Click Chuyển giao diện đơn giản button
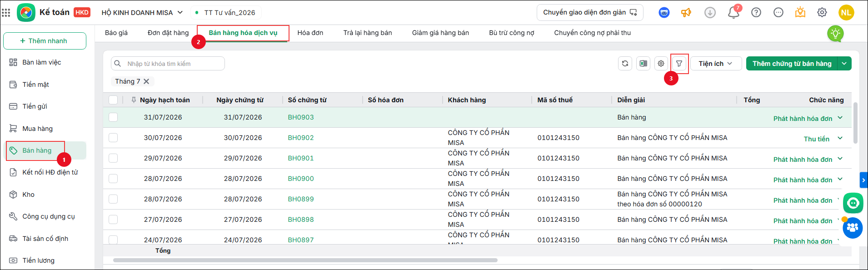Image resolution: width=868 pixels, height=270 pixels. click(x=590, y=12)
